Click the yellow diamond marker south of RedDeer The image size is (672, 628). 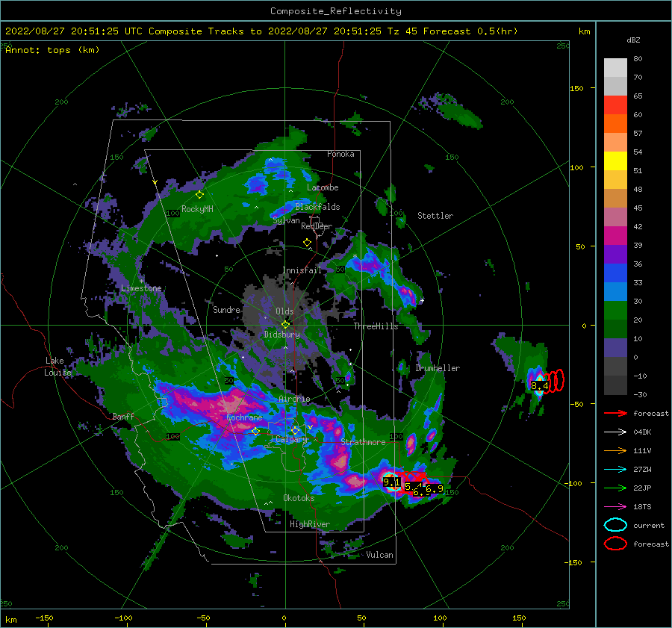307,243
